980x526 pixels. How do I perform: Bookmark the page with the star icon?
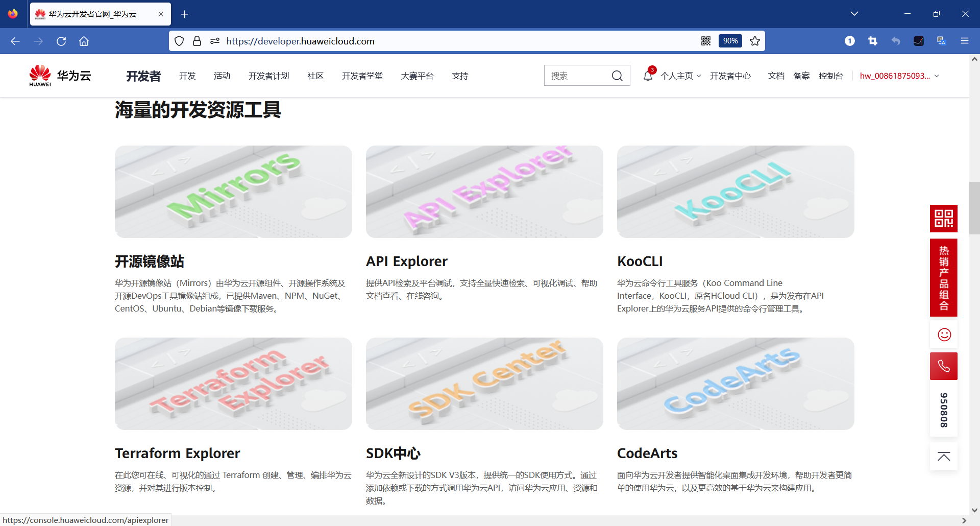click(754, 41)
